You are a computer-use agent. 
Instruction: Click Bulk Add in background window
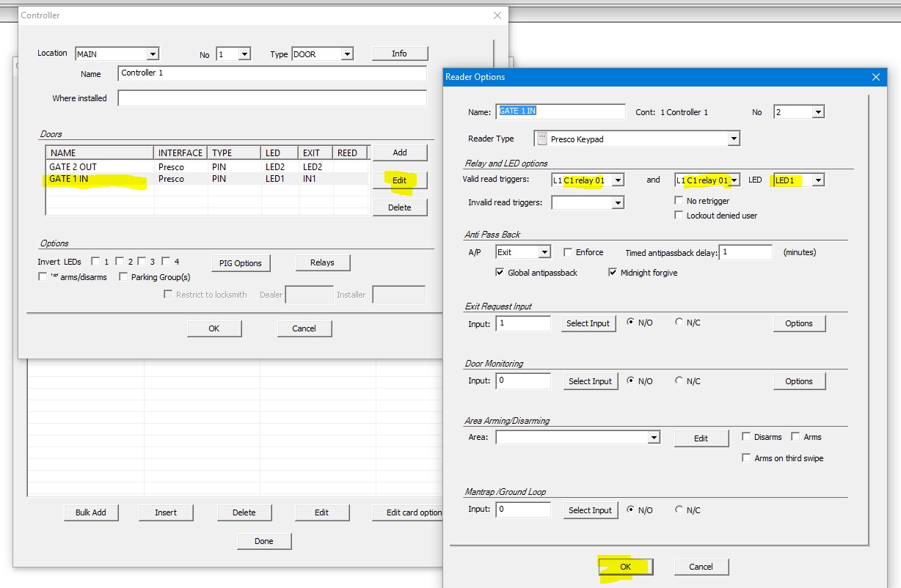coord(91,512)
